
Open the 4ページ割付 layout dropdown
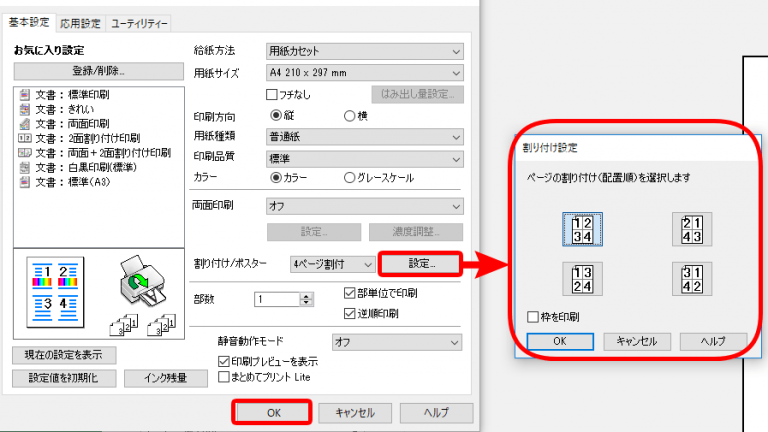[x=332, y=264]
